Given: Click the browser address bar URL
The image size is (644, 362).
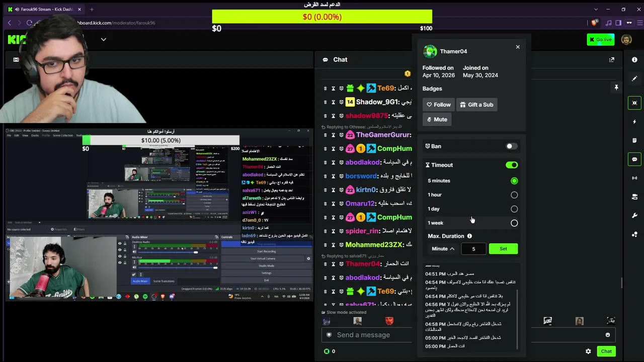Looking at the screenshot, I should click(x=116, y=23).
